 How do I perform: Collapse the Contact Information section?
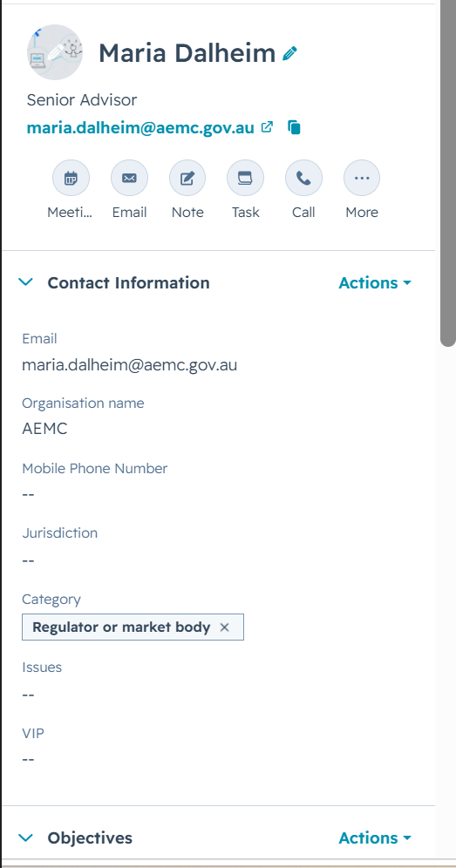pyautogui.click(x=25, y=282)
